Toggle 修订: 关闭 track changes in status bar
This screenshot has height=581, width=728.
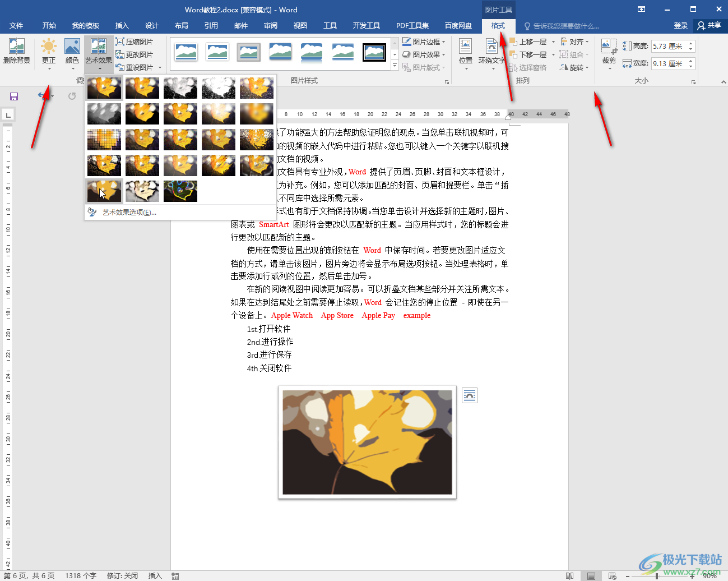click(x=122, y=576)
